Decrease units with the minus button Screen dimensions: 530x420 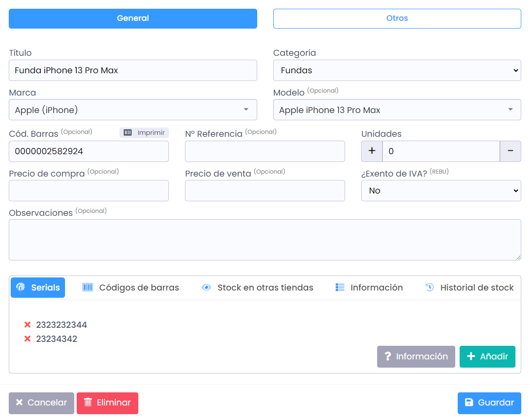(510, 151)
